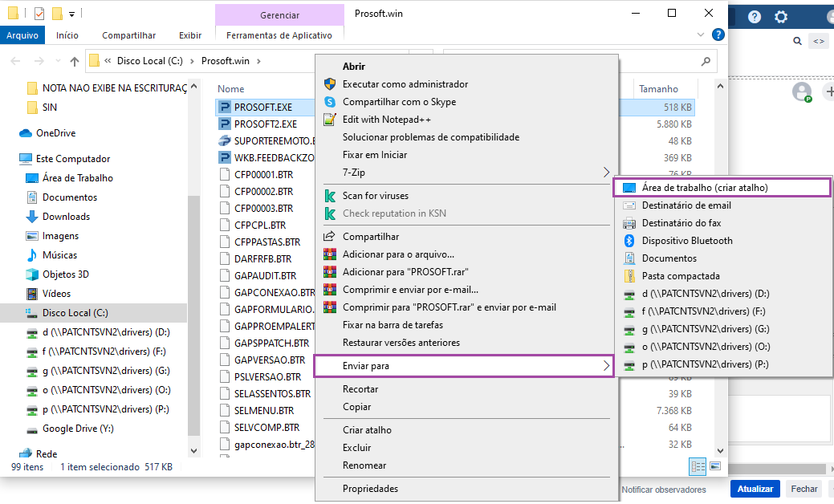This screenshot has height=504, width=834.
Task: Choose Abrir from the context menu
Action: tap(354, 67)
